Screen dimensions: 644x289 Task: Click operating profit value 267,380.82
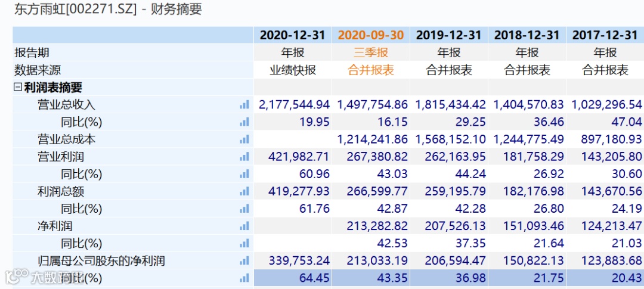click(377, 156)
